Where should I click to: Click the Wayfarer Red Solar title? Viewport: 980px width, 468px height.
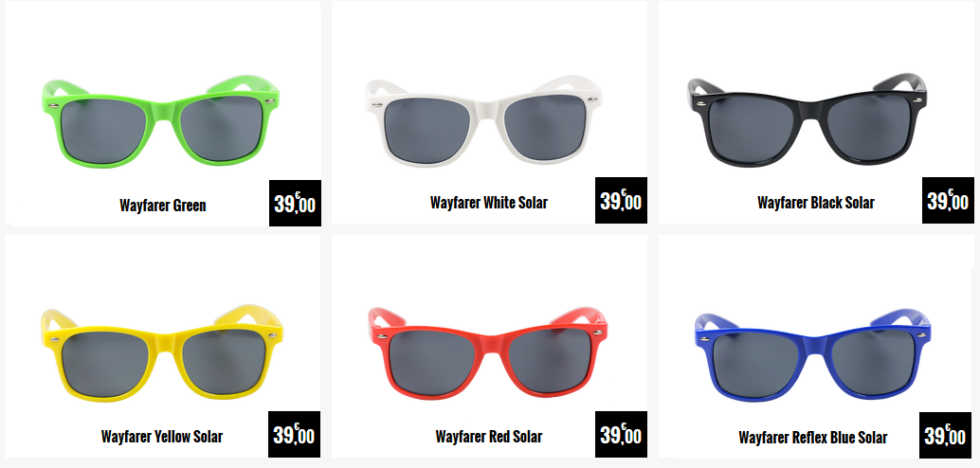(489, 436)
